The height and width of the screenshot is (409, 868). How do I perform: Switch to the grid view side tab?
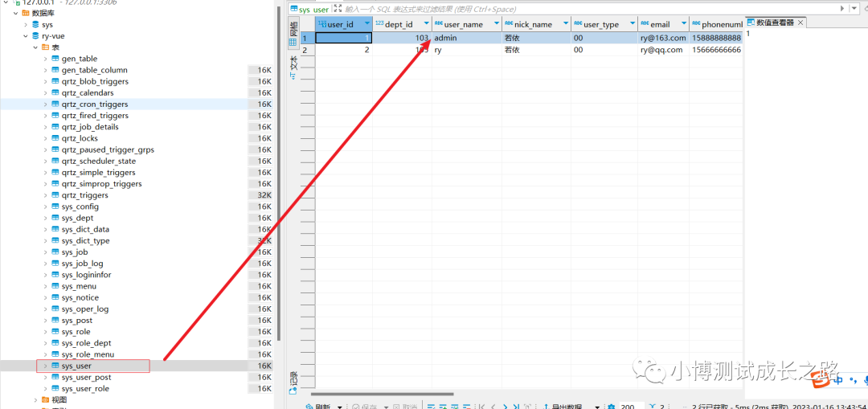coord(293,35)
